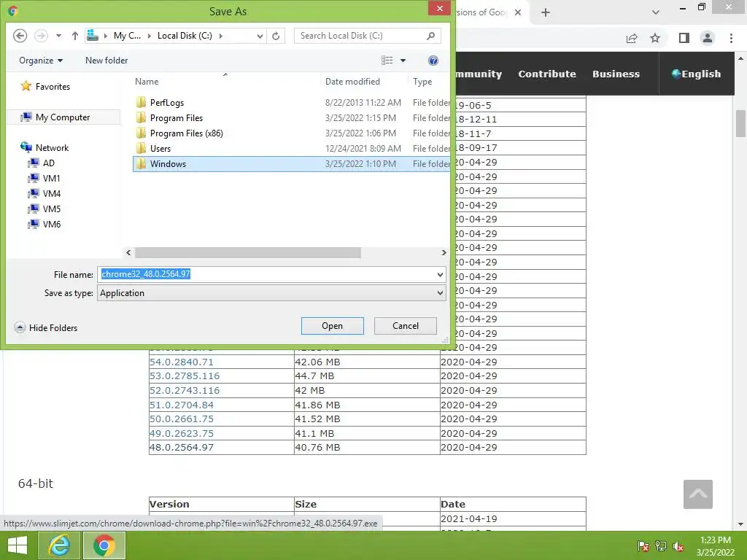
Task: Close the current Chrome tab
Action: (518, 12)
